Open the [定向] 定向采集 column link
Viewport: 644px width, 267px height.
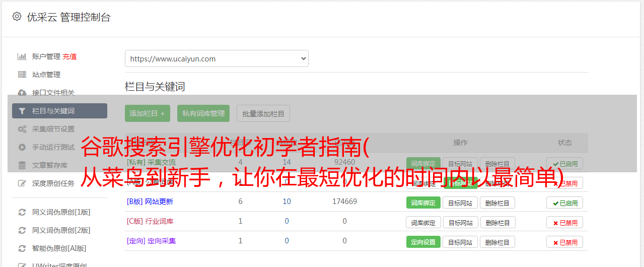(x=152, y=241)
